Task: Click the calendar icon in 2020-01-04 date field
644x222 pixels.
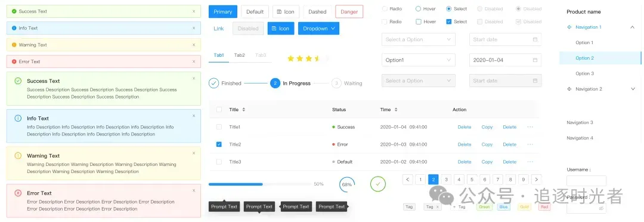Action: click(x=535, y=60)
